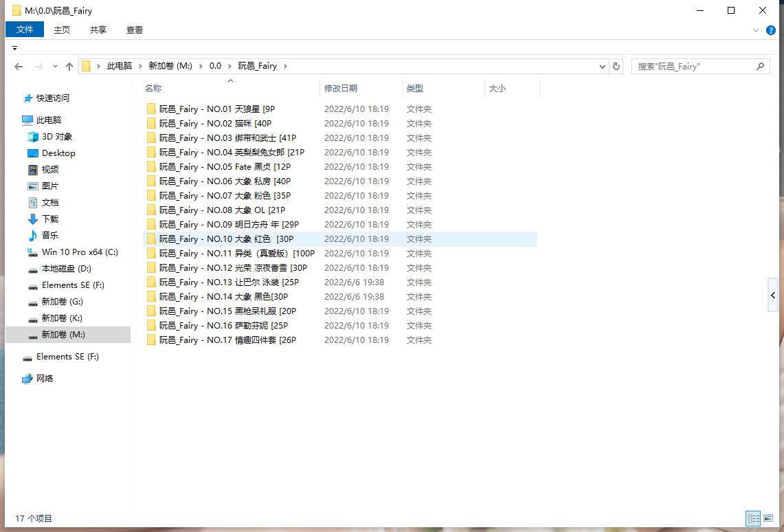Image resolution: width=784 pixels, height=532 pixels.
Task: Open 下载 folder in navigation pane
Action: (x=50, y=219)
